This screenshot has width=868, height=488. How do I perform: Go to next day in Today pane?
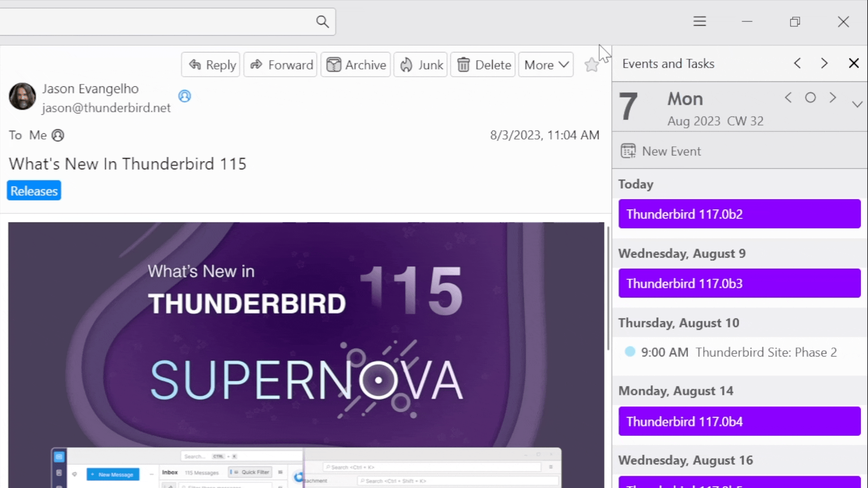click(x=832, y=98)
